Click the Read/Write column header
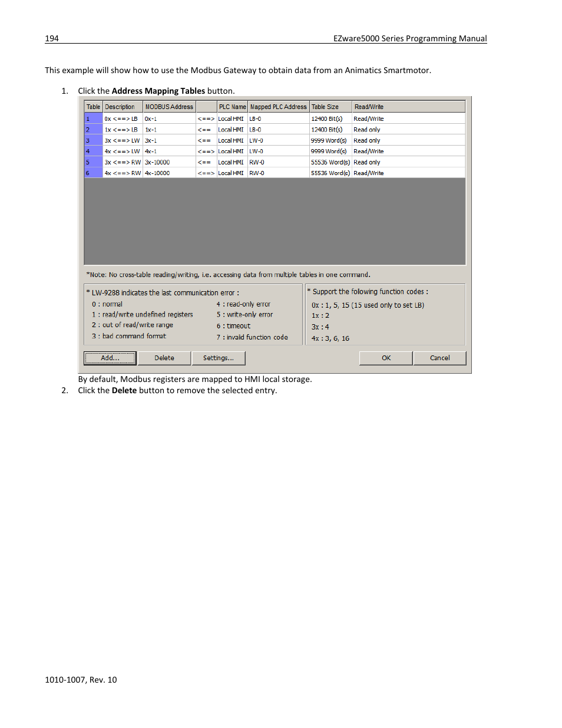 [408, 107]
